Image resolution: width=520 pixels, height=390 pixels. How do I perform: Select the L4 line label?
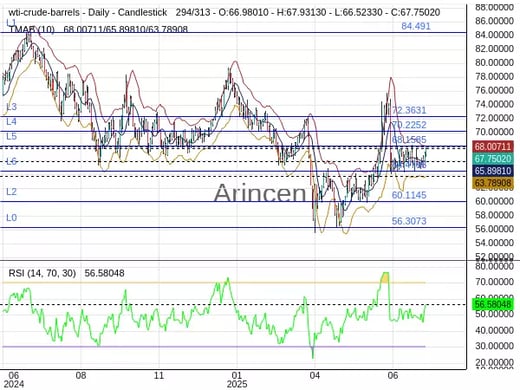pos(11,121)
